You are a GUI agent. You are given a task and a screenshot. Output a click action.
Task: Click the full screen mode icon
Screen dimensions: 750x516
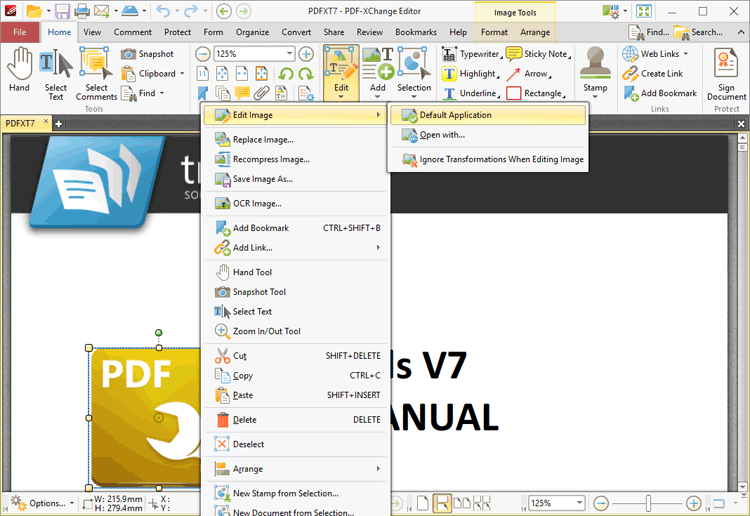tap(644, 11)
